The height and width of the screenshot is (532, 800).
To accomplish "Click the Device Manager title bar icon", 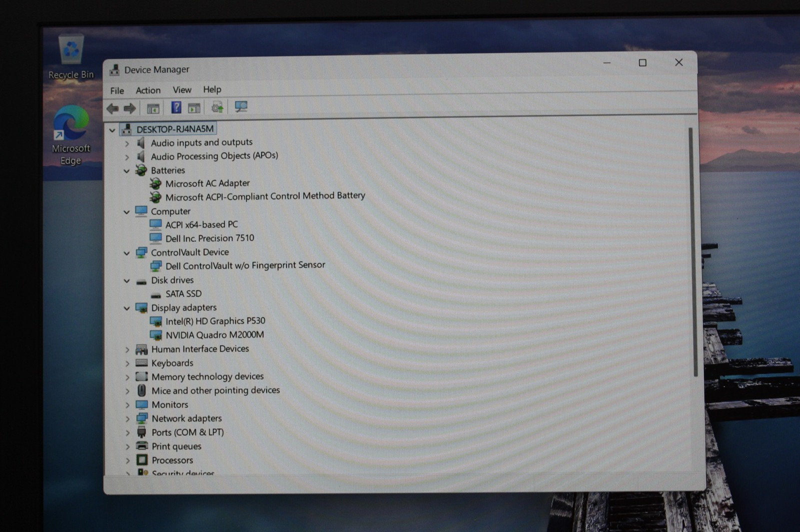I will coord(115,69).
